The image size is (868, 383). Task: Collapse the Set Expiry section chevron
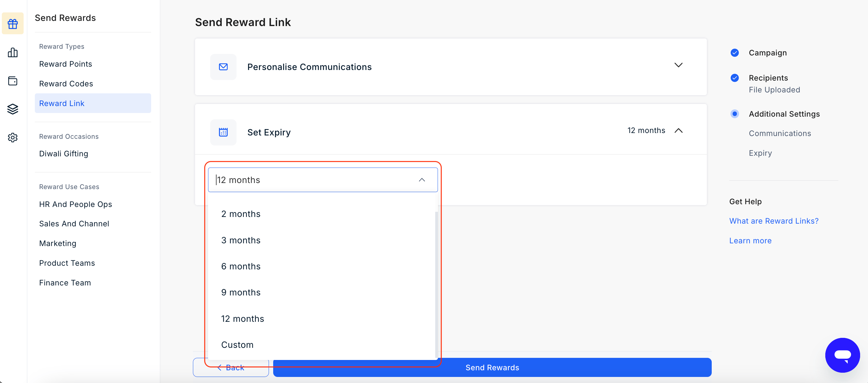point(678,131)
